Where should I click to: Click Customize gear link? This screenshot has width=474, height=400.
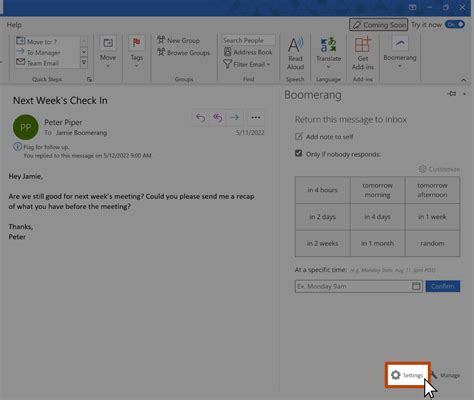coord(439,169)
